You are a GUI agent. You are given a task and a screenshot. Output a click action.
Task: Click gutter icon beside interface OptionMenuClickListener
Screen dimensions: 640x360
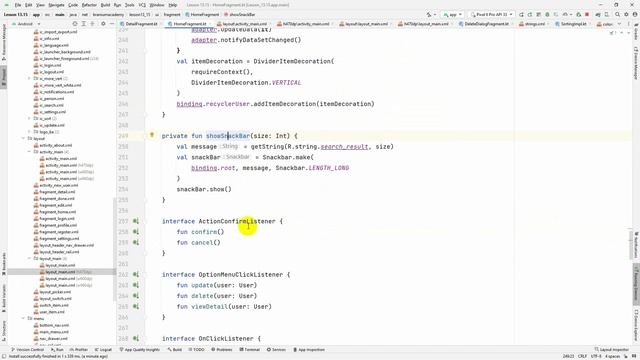(x=136, y=275)
